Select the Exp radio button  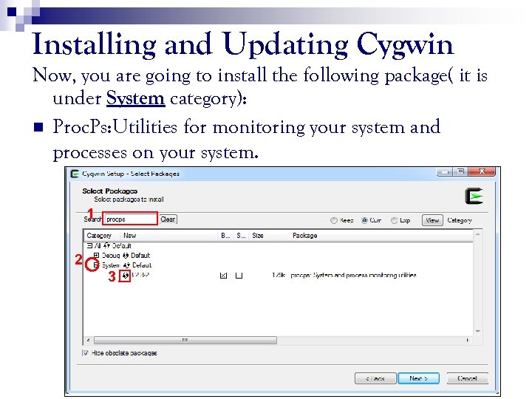(x=394, y=220)
